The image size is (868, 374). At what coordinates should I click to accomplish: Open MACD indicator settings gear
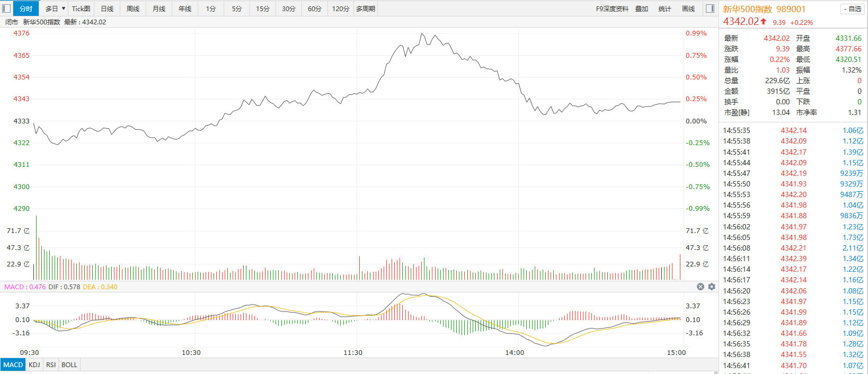tap(712, 287)
